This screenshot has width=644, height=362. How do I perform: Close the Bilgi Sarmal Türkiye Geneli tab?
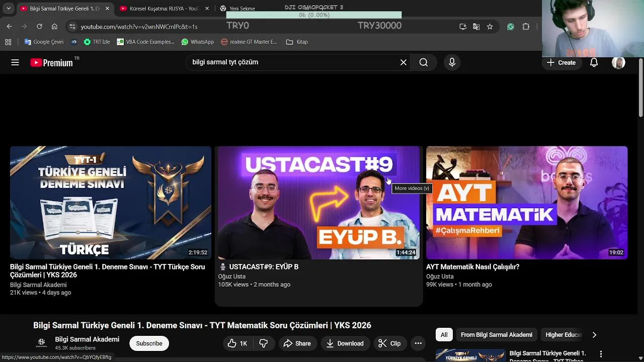pos(107,9)
